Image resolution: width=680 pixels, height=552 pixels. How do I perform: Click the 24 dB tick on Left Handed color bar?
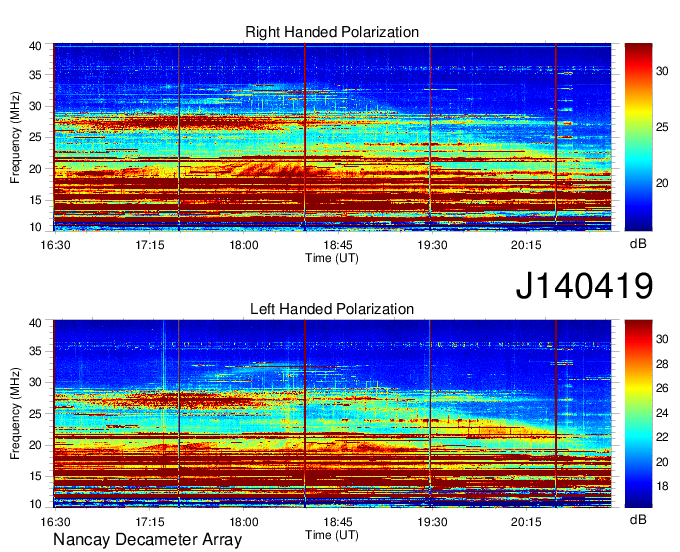[x=662, y=413]
